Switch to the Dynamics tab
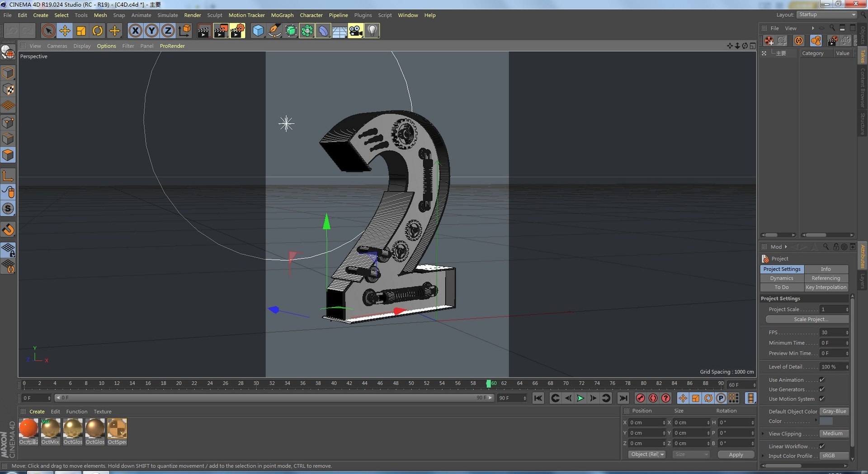 click(782, 278)
